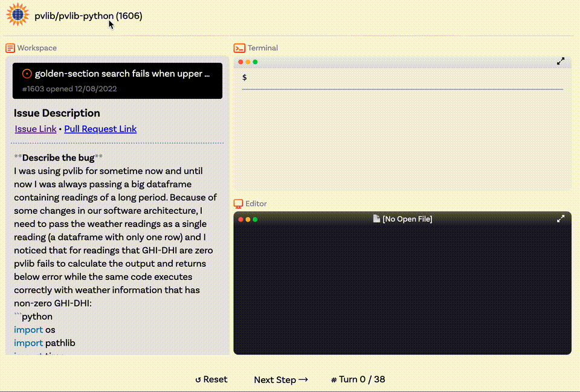Click the open-issue circle icon
The height and width of the screenshot is (392, 580).
tap(27, 74)
